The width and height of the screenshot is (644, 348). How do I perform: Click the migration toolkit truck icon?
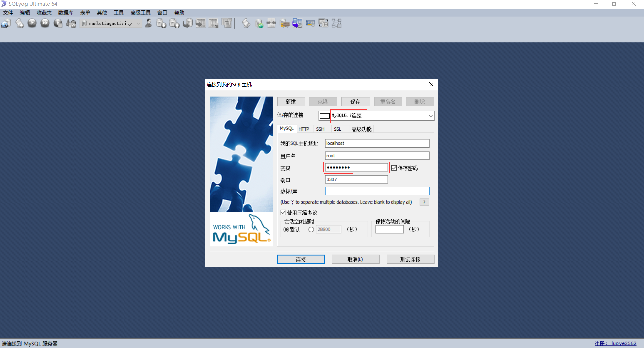click(285, 23)
